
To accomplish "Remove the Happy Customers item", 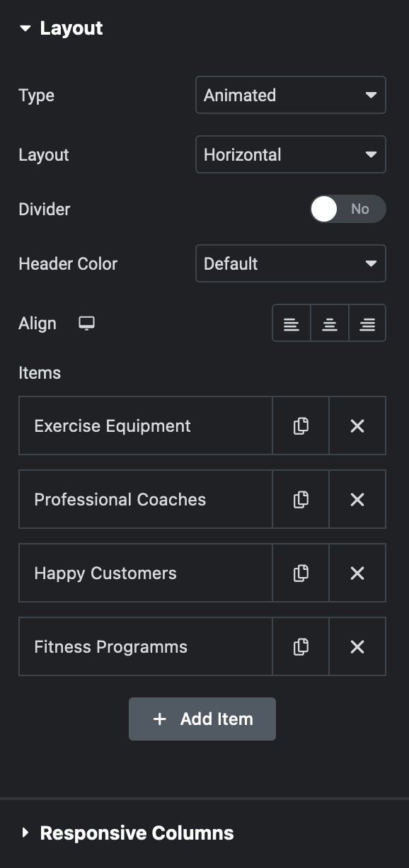I will click(x=357, y=573).
